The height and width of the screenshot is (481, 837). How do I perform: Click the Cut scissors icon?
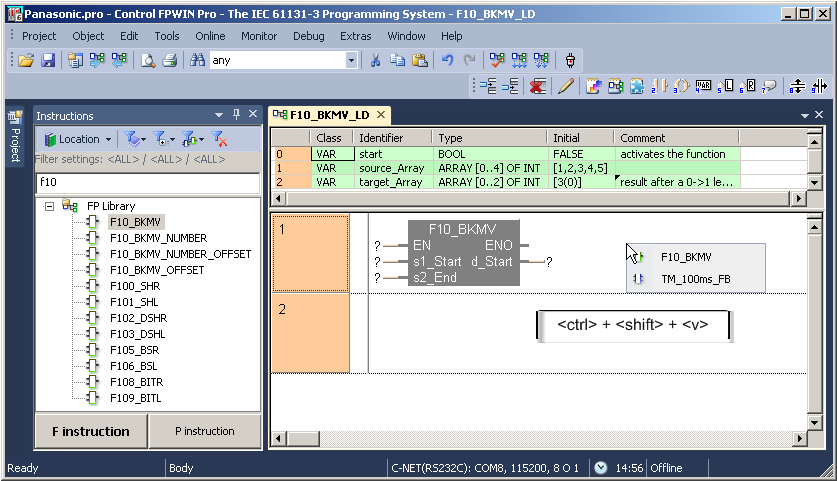click(375, 60)
